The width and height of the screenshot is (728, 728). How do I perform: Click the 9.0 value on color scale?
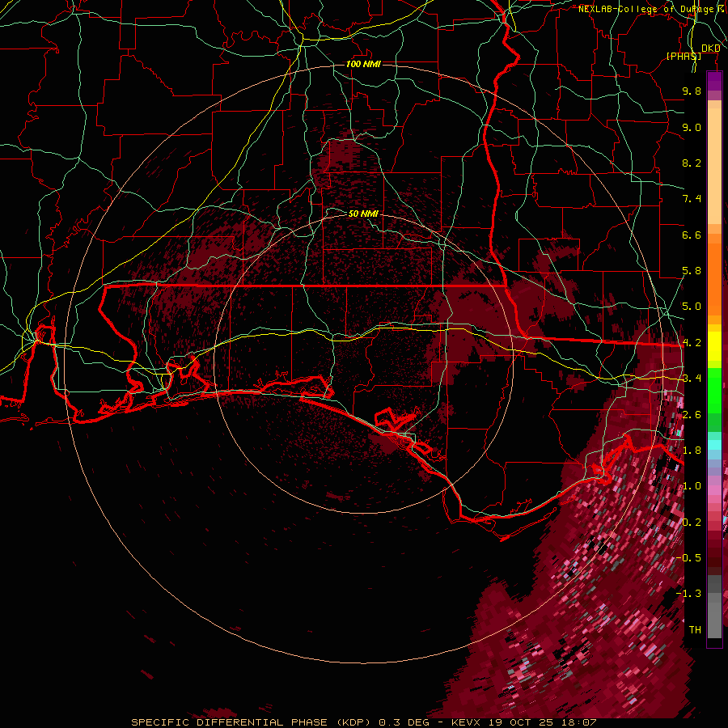click(692, 127)
